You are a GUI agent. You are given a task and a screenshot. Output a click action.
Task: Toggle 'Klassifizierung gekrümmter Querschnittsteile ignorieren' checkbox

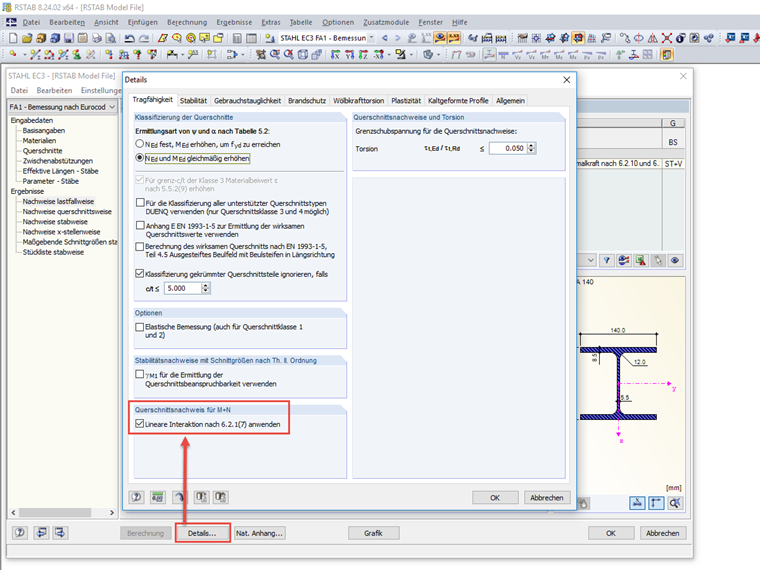(x=140, y=273)
